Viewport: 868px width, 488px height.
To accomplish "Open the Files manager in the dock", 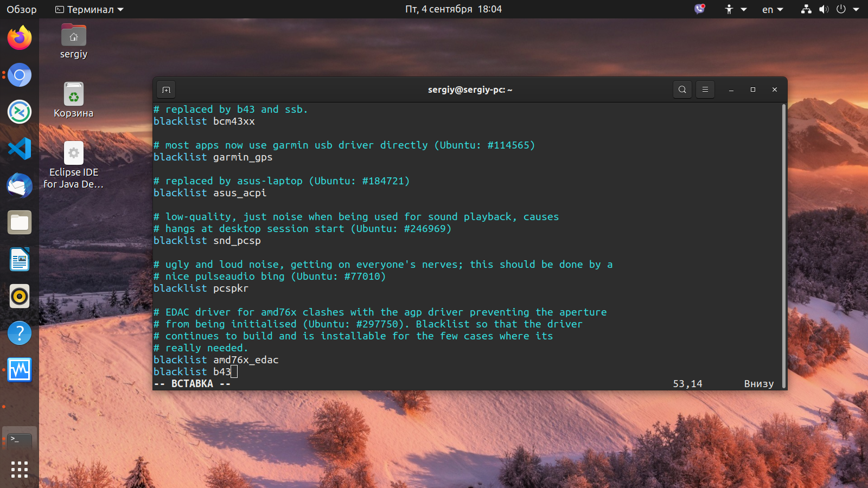I will (x=20, y=222).
